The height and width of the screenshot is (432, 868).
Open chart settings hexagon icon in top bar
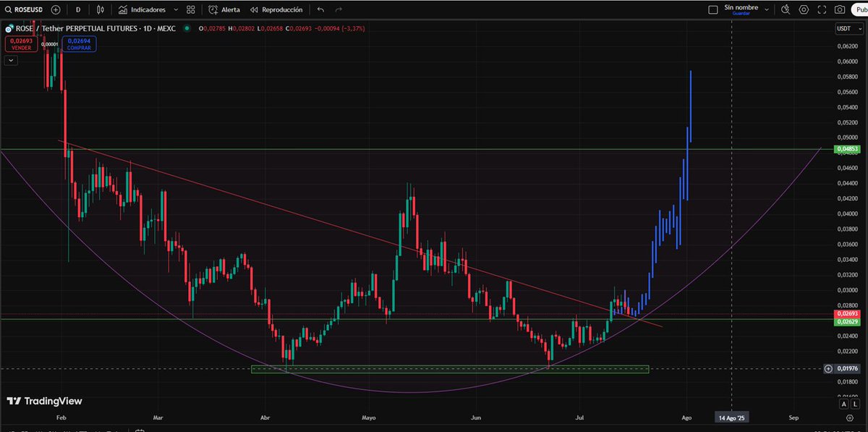[x=804, y=10]
